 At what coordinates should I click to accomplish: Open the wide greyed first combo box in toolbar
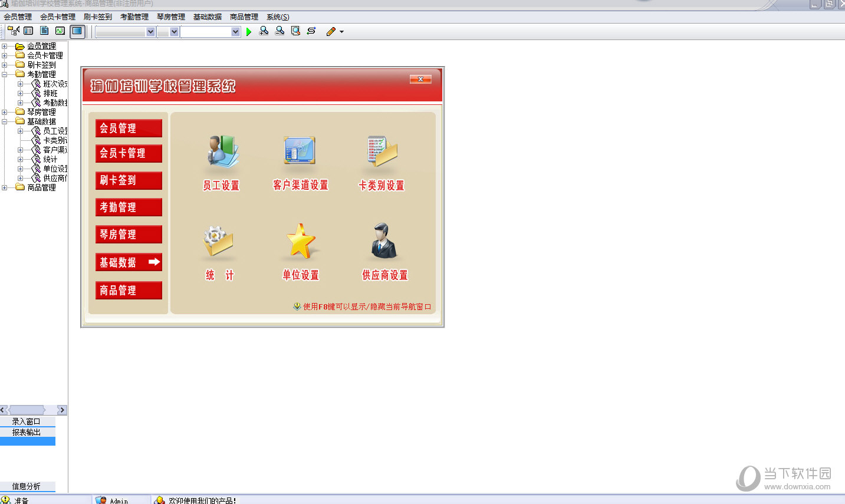[125, 32]
